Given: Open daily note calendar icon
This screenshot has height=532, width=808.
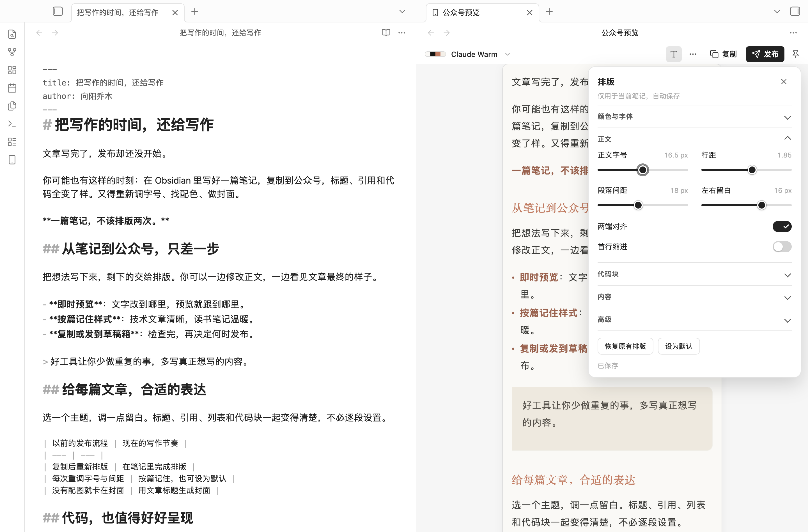Looking at the screenshot, I should [12, 88].
